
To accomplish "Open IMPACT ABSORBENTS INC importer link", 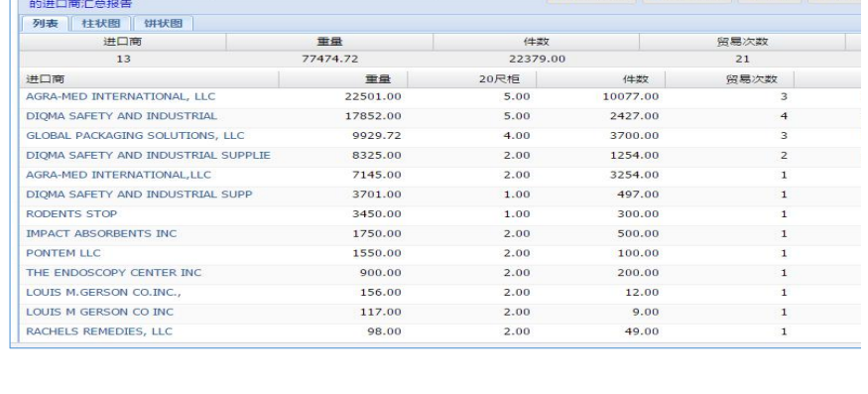I will tap(101, 233).
